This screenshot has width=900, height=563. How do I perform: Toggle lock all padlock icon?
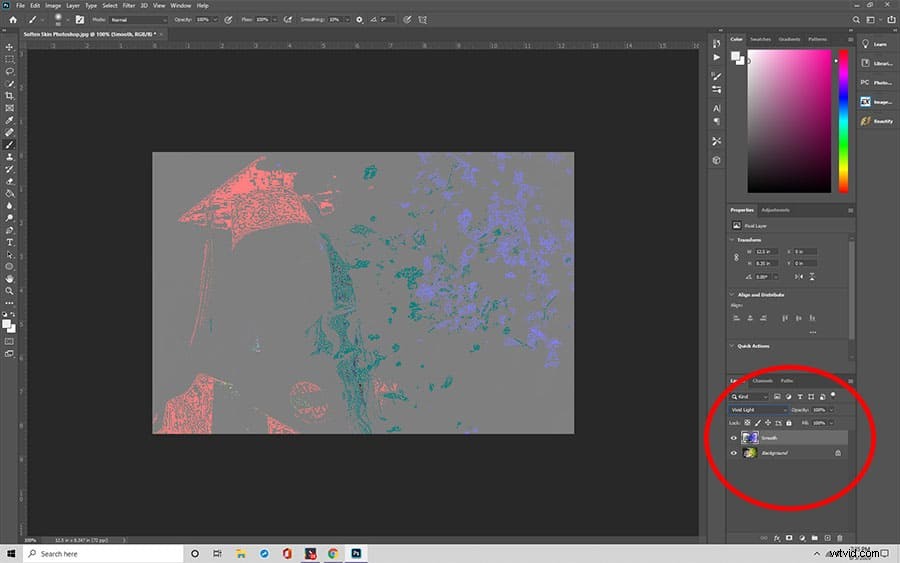[789, 423]
